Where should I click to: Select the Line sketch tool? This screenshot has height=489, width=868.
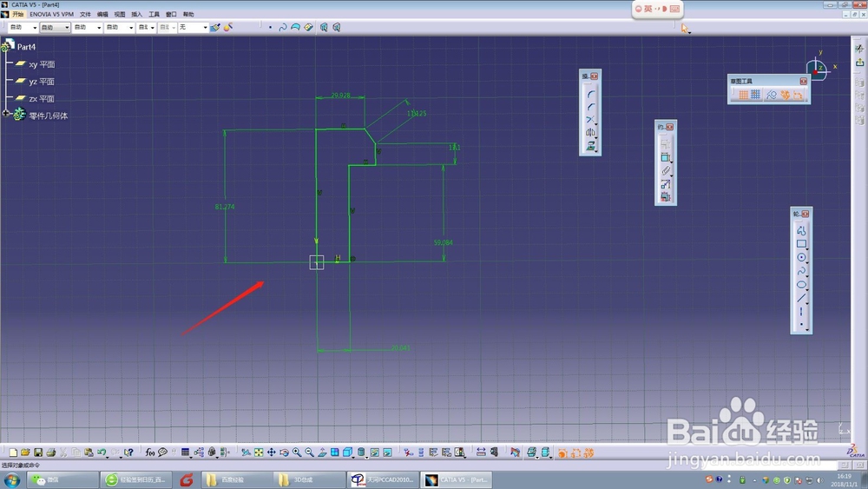click(x=801, y=299)
